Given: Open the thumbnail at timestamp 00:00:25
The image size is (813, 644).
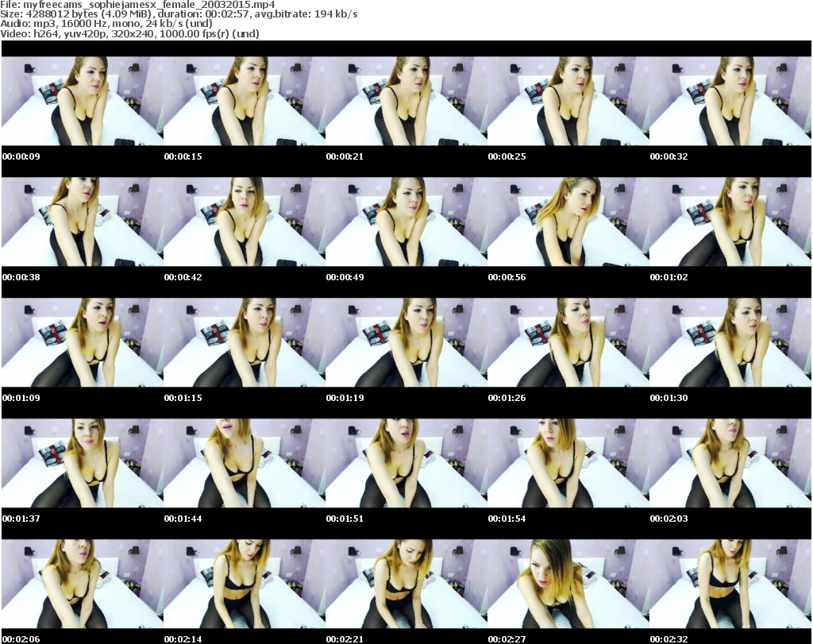Looking at the screenshot, I should [568, 101].
